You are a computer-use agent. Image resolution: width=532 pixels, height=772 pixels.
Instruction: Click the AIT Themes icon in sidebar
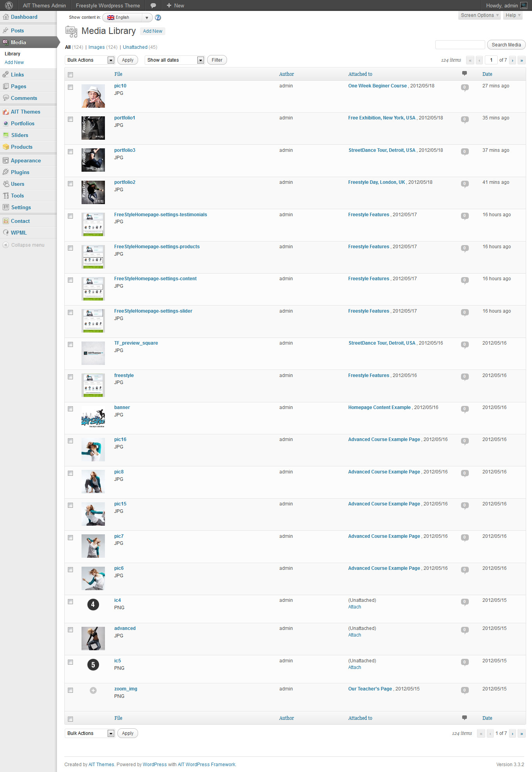[x=6, y=112]
